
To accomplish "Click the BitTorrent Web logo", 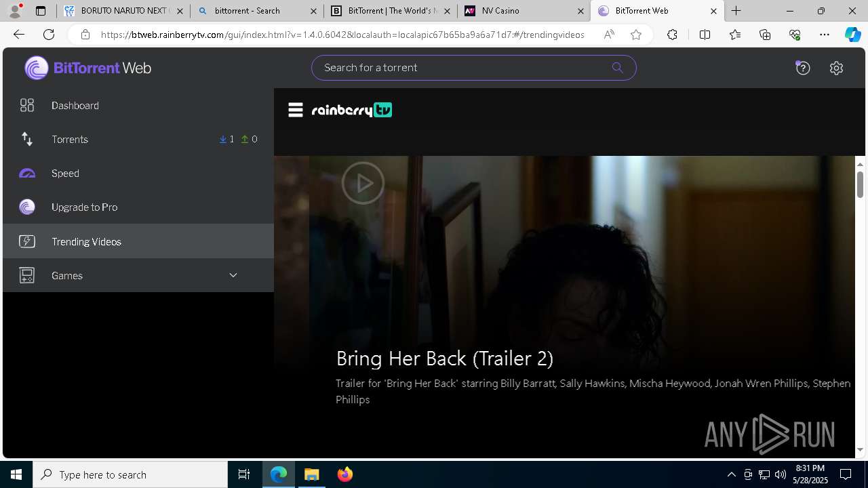I will (88, 68).
